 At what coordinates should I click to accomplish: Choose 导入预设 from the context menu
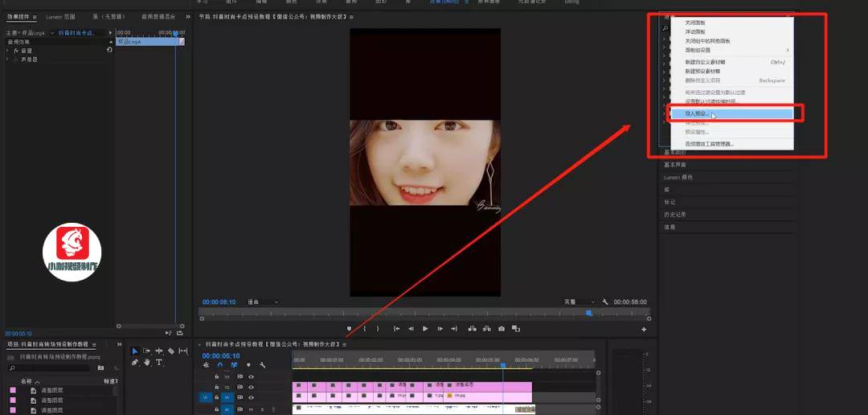tap(731, 113)
